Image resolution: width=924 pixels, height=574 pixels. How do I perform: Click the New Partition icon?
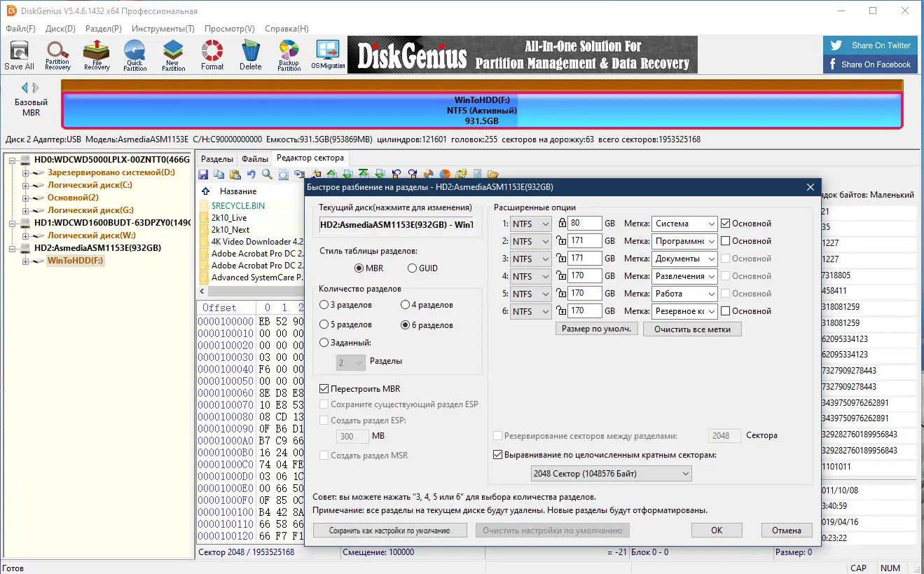tap(172, 55)
